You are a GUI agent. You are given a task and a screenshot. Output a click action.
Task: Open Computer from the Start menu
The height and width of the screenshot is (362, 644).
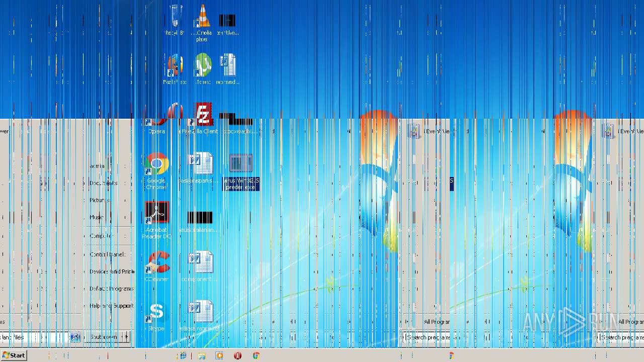(101, 236)
